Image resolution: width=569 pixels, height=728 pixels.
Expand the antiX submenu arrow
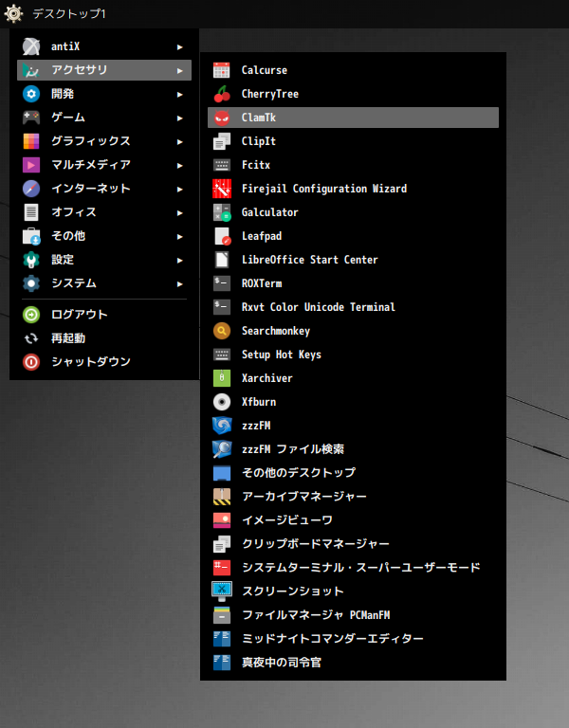tap(180, 46)
